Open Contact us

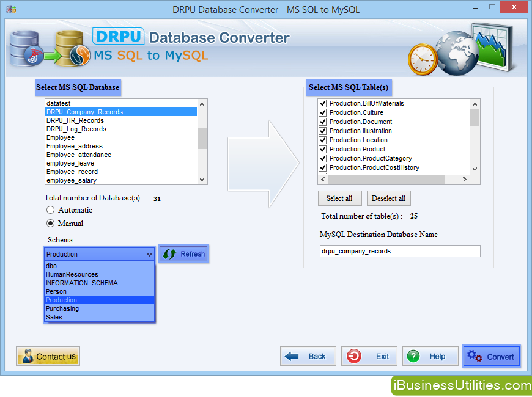pos(48,356)
